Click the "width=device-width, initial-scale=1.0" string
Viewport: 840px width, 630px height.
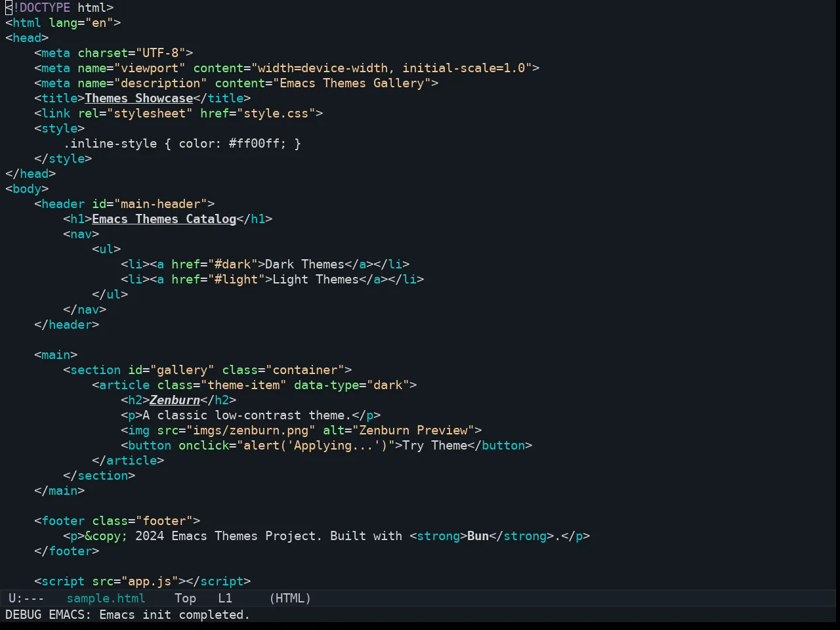391,68
